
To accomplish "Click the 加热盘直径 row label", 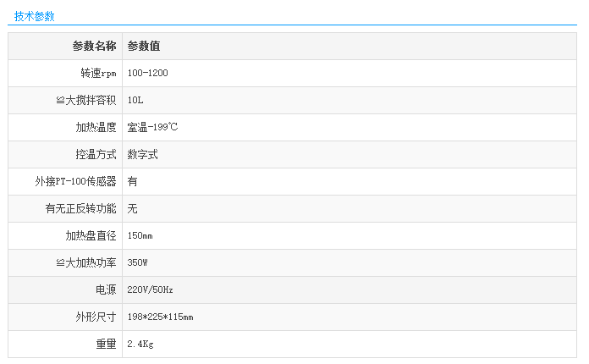I will tap(91, 236).
